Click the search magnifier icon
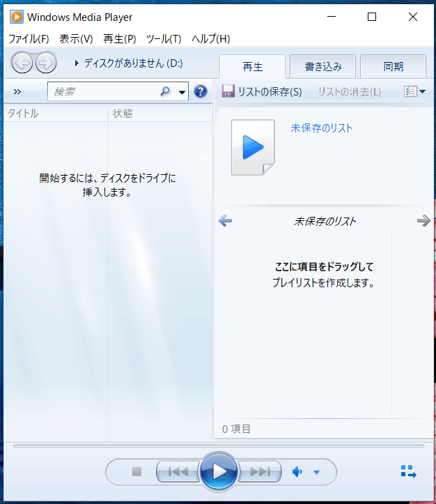 click(x=165, y=91)
